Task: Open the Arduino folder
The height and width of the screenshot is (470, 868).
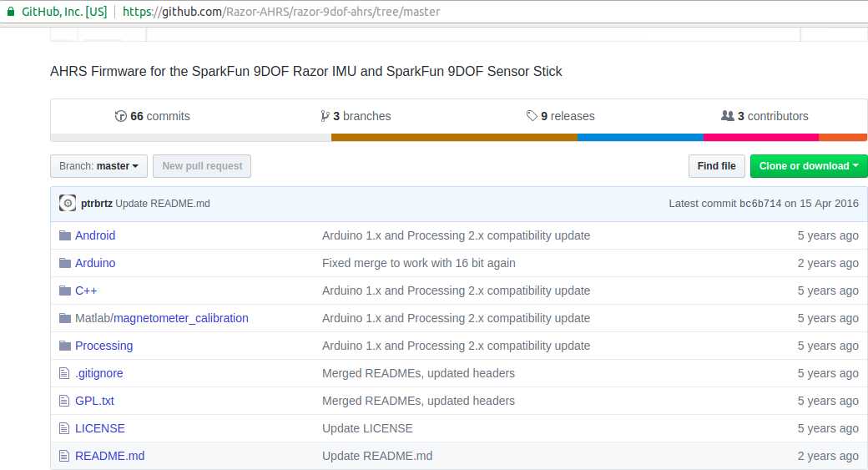Action: (x=95, y=263)
